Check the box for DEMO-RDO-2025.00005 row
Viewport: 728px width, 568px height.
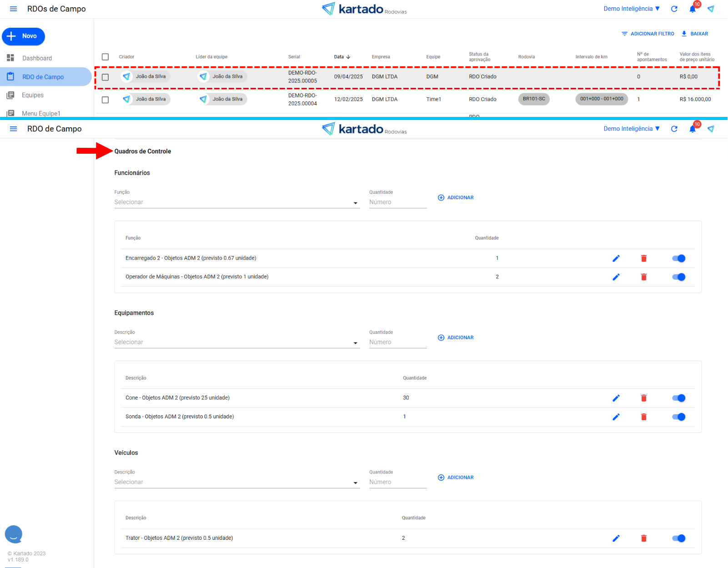point(105,77)
